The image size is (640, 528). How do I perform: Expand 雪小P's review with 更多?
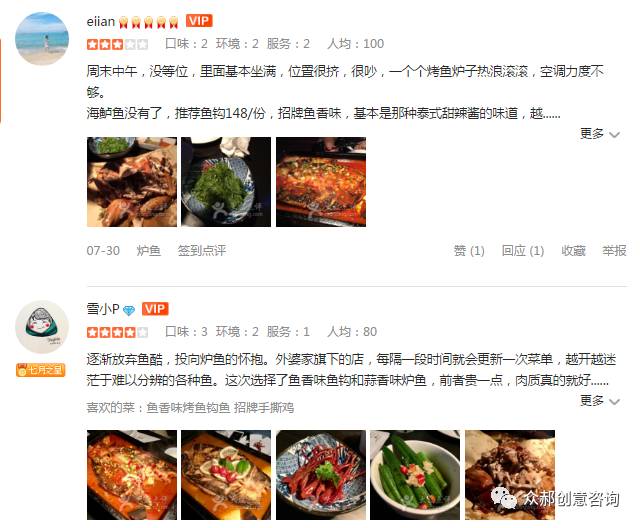(x=600, y=401)
